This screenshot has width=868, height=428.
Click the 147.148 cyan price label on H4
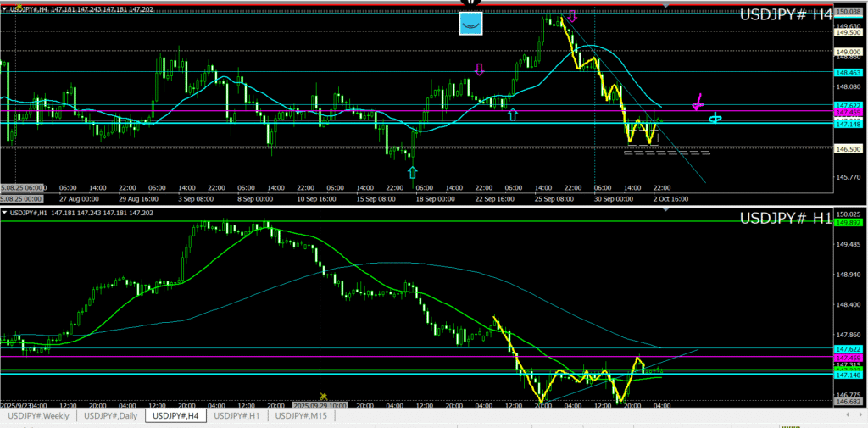tap(849, 125)
